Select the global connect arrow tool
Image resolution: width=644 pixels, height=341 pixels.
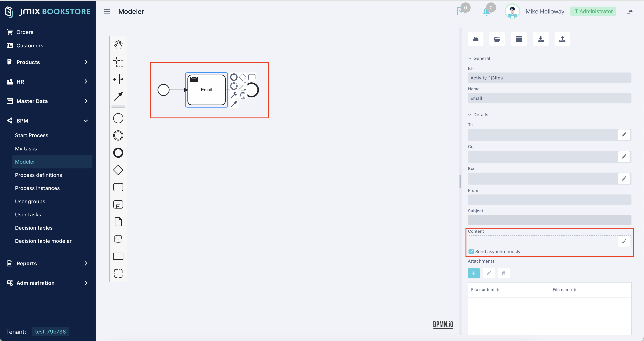(118, 96)
